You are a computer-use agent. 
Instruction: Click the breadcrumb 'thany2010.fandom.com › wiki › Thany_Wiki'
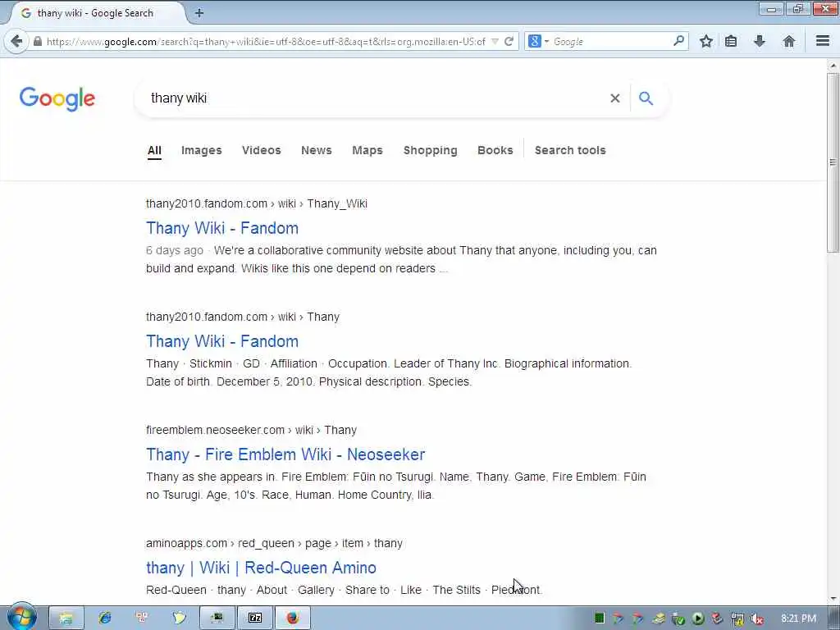click(257, 203)
